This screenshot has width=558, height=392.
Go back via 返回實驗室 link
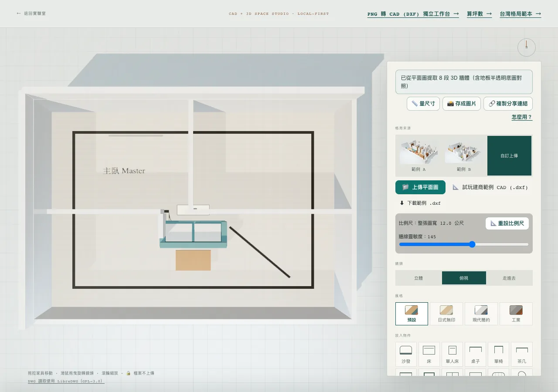coord(31,14)
